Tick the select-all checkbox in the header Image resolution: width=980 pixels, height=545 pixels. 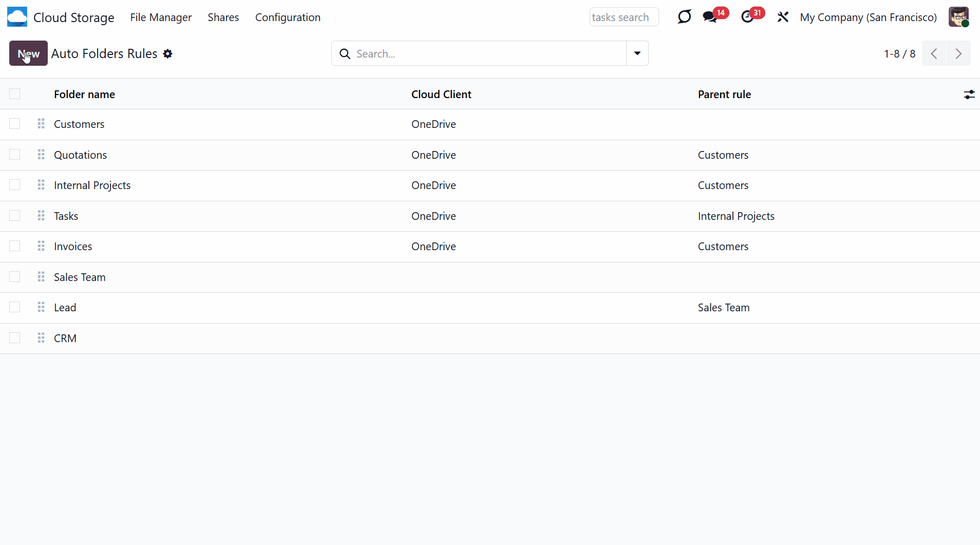(x=15, y=94)
